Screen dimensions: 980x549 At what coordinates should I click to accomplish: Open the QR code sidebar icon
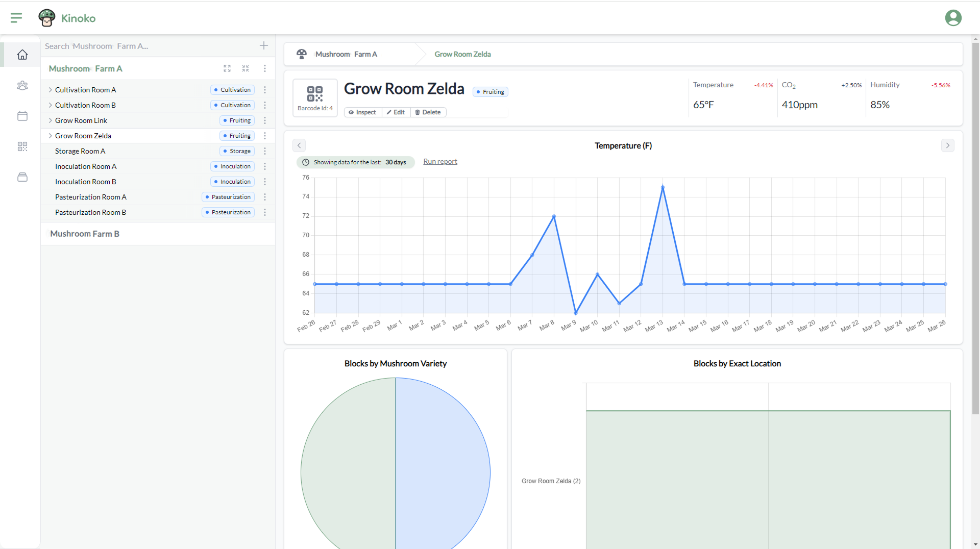[x=22, y=146]
